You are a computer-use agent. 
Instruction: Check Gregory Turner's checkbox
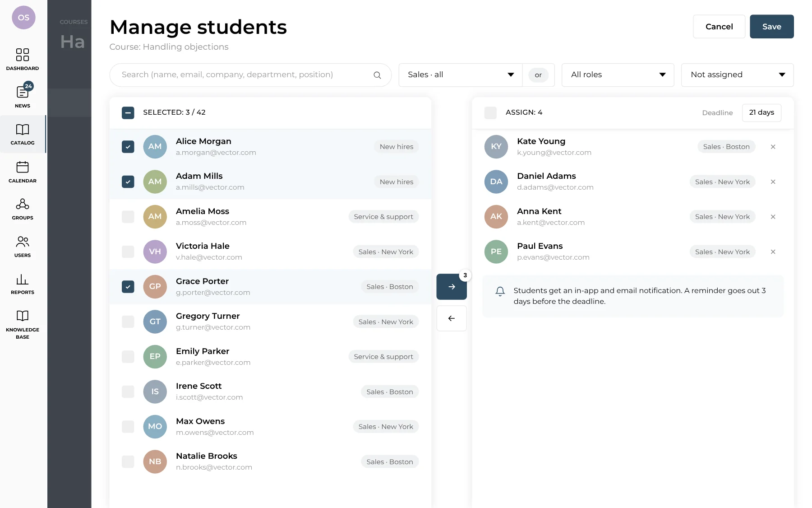[128, 322]
